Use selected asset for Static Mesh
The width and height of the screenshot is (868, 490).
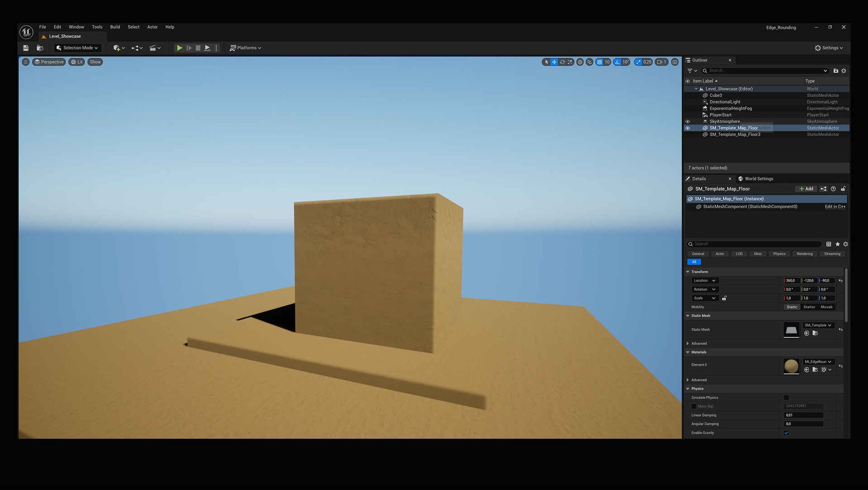click(x=807, y=333)
